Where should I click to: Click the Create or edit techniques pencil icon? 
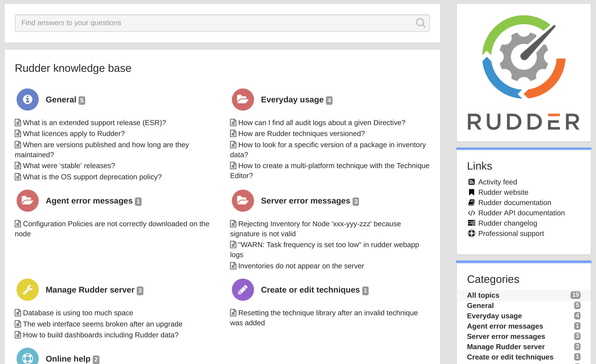tap(243, 290)
